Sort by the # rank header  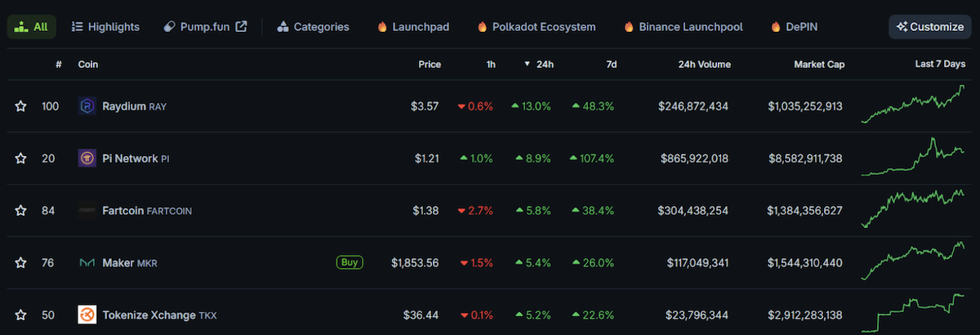(59, 65)
